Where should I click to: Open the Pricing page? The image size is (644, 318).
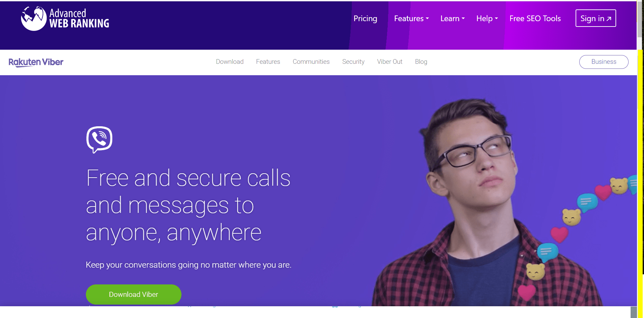(365, 18)
